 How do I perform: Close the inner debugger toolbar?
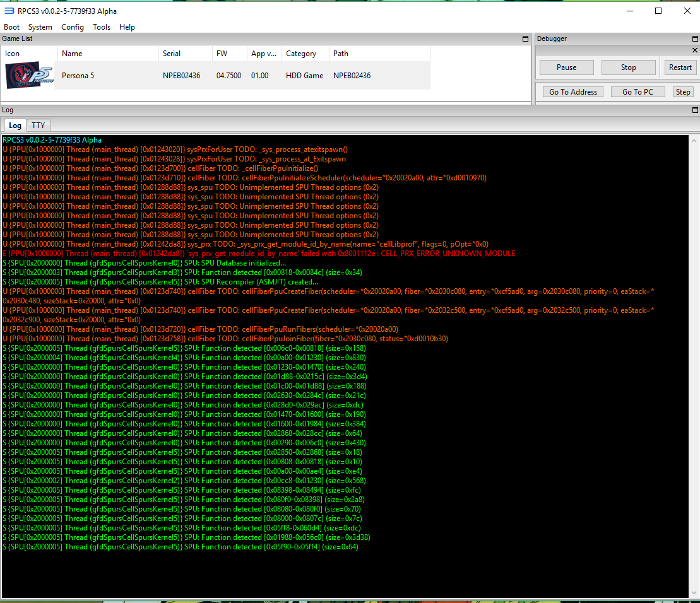pyautogui.click(x=695, y=50)
